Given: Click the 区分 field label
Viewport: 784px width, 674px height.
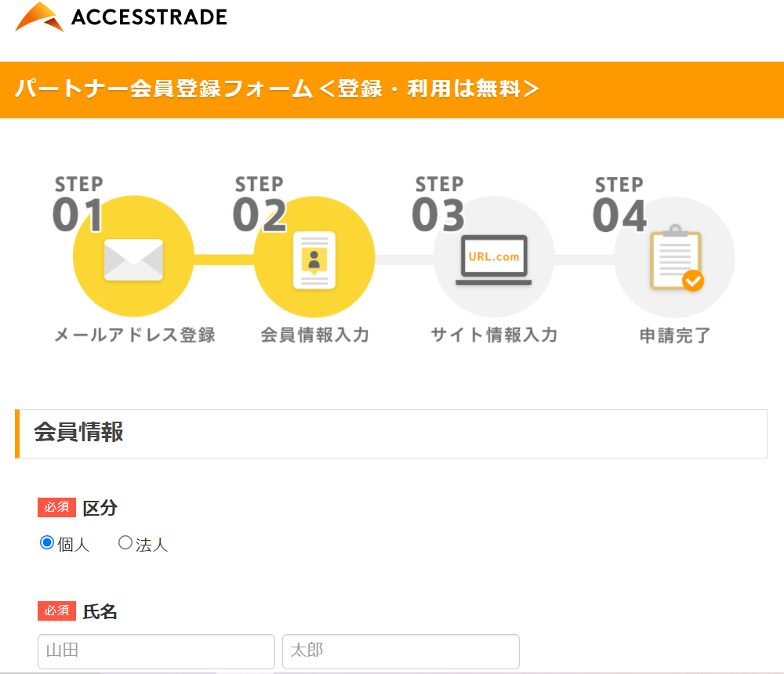Looking at the screenshot, I should [x=100, y=508].
